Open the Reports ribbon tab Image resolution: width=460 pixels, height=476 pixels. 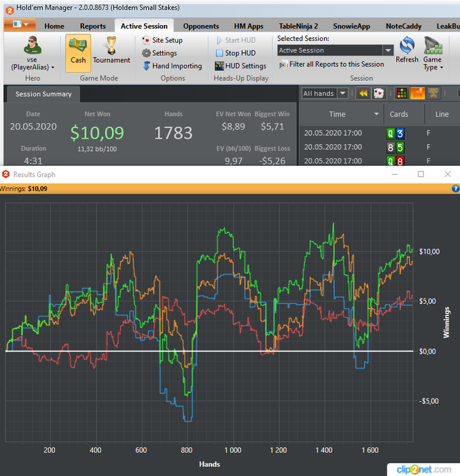coord(93,26)
